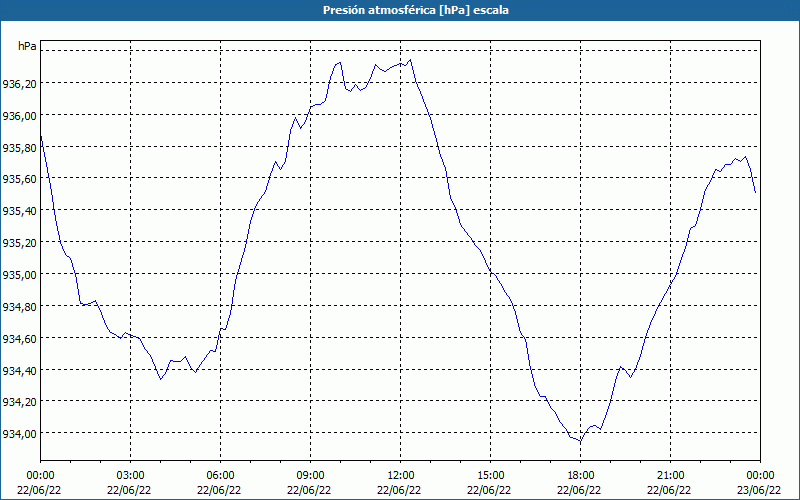Click the 22/06/22 date under 09:00
The width and height of the screenshot is (800, 500).
click(x=309, y=490)
